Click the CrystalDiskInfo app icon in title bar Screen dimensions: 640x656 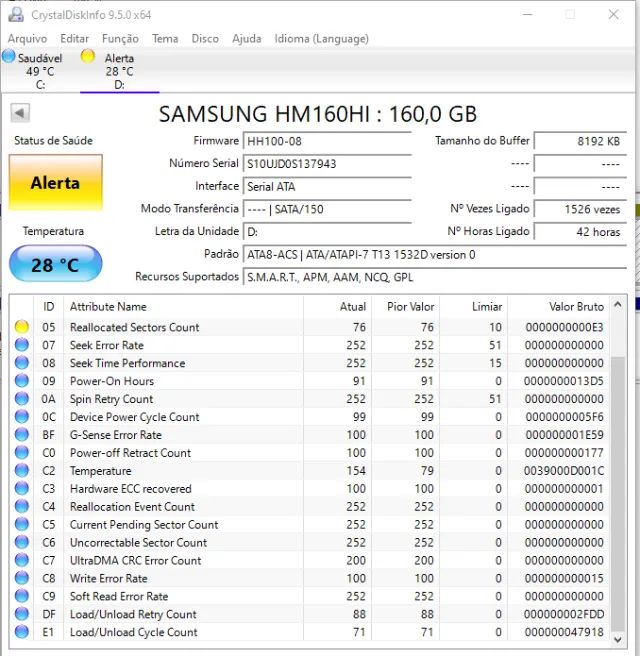[17, 14]
